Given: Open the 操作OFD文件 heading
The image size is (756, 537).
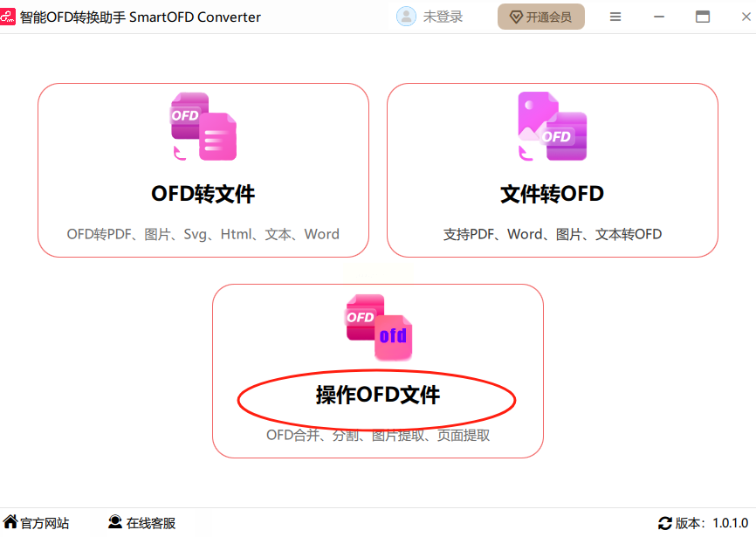Looking at the screenshot, I should (x=378, y=395).
